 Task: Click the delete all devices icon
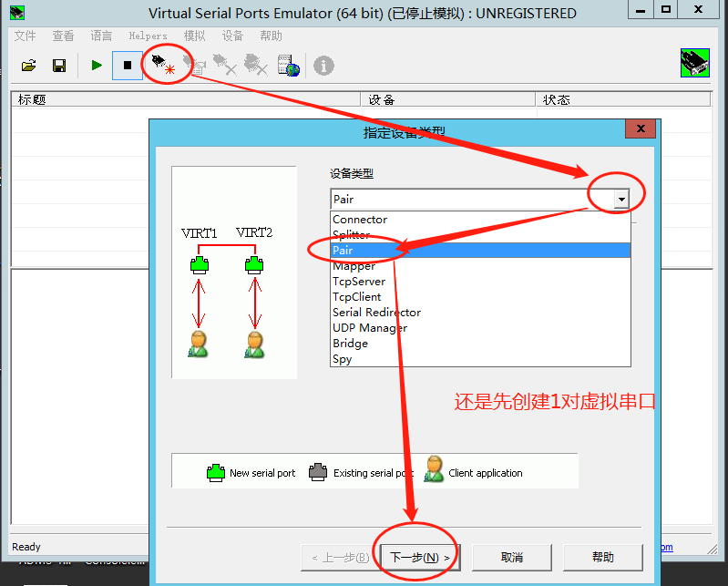[x=255, y=65]
